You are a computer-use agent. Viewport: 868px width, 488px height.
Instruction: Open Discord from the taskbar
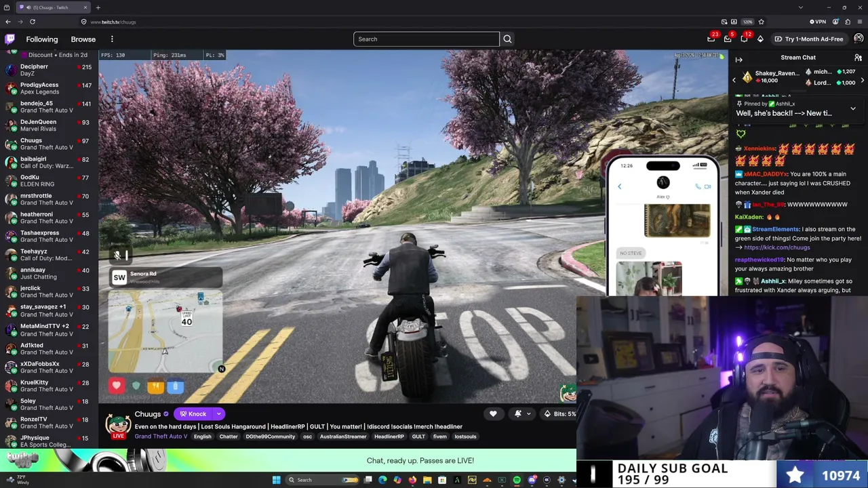tap(532, 480)
